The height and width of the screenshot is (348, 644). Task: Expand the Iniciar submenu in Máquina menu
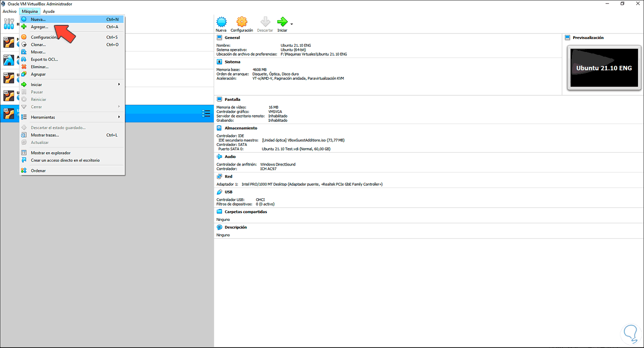click(72, 85)
